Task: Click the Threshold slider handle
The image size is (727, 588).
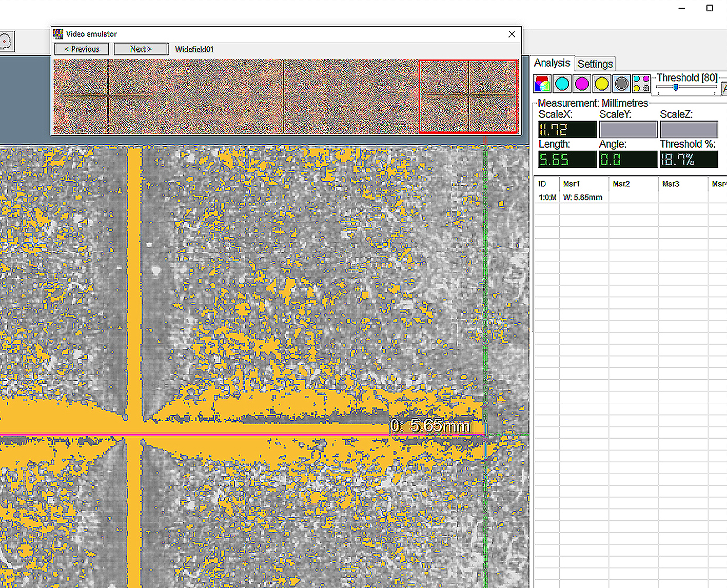Action: click(x=676, y=88)
